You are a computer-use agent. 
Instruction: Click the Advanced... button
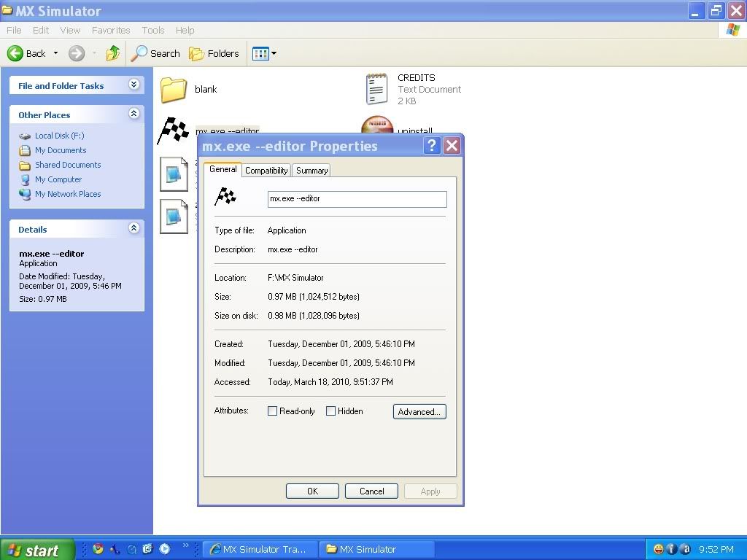419,412
